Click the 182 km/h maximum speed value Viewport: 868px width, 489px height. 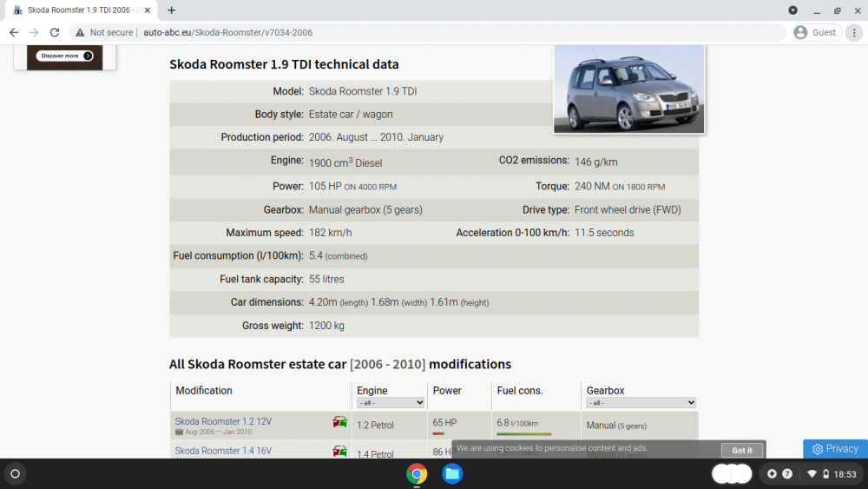point(330,233)
